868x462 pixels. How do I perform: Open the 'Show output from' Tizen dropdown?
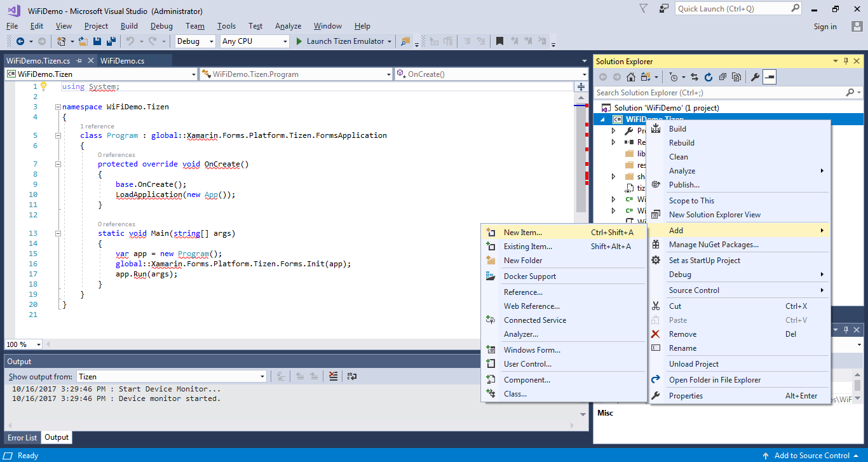point(172,377)
